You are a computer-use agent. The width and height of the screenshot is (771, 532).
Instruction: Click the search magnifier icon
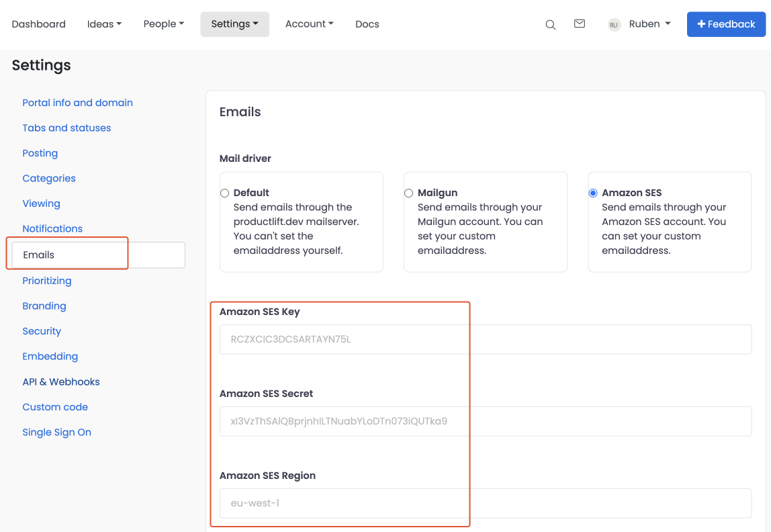tap(550, 25)
